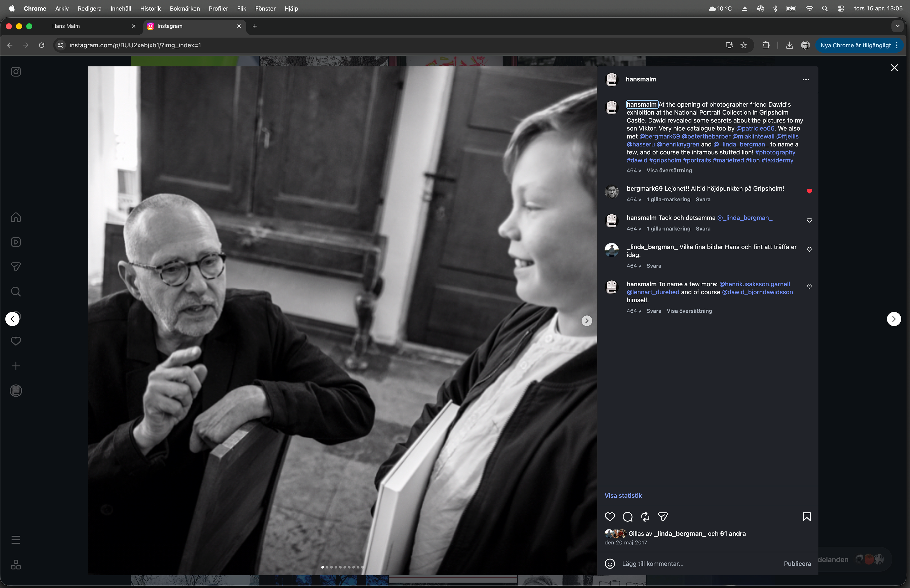Click the comment bubble icon under the post
The image size is (910, 588).
pyautogui.click(x=628, y=517)
